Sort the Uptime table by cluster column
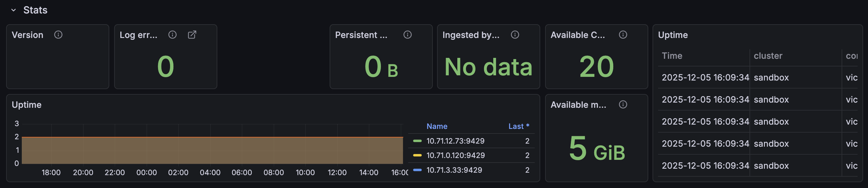Viewport: 868px width, 188px height. pyautogui.click(x=768, y=56)
